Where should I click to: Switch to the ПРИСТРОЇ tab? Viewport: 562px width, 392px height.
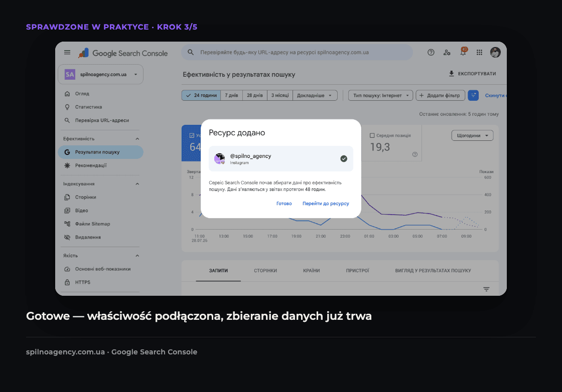coord(357,271)
